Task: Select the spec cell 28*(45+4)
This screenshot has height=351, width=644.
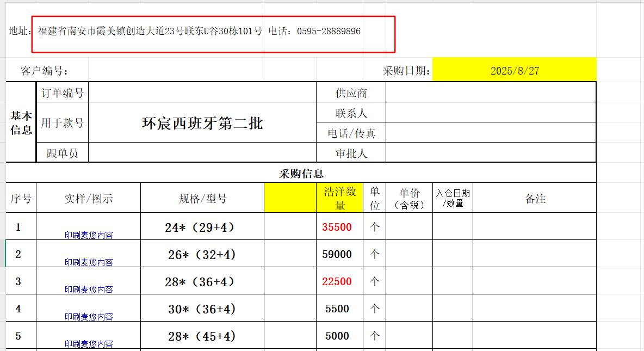Action: [202, 336]
